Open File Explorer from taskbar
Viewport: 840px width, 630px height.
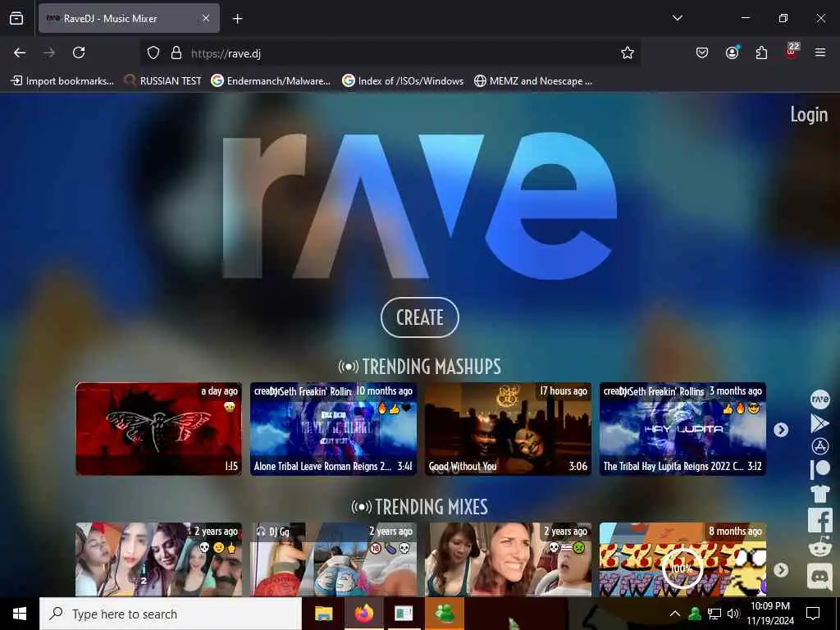coord(323,614)
